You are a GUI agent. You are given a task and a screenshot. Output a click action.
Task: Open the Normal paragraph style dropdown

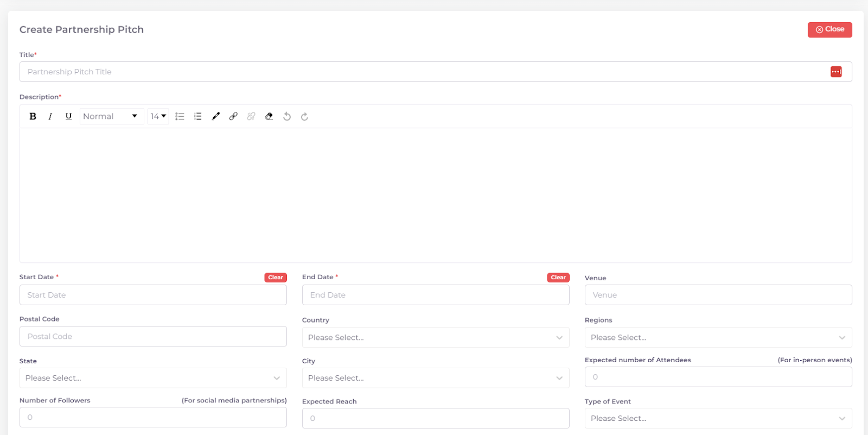(x=111, y=116)
